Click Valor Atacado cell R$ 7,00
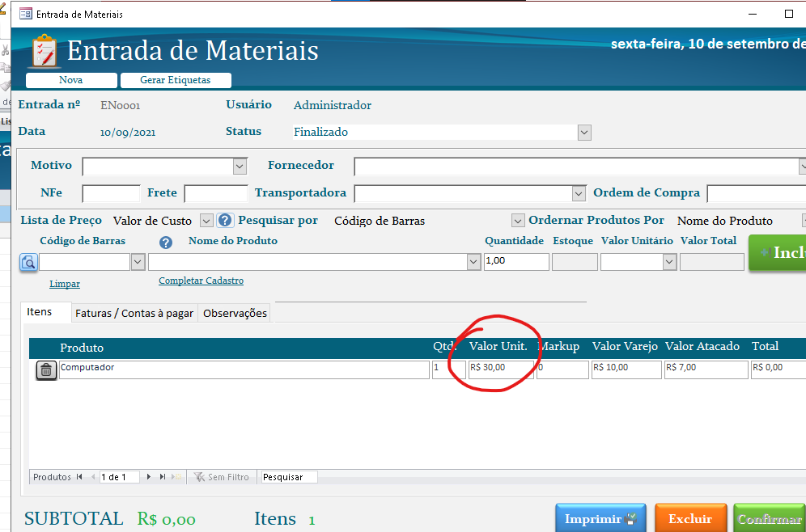This screenshot has height=532, width=806. (706, 369)
